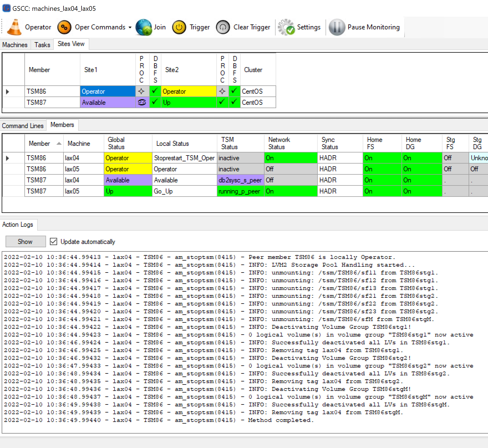Click the db2sysc_s_peer TSM status cell
This screenshot has width=488, height=448.
coord(240,180)
